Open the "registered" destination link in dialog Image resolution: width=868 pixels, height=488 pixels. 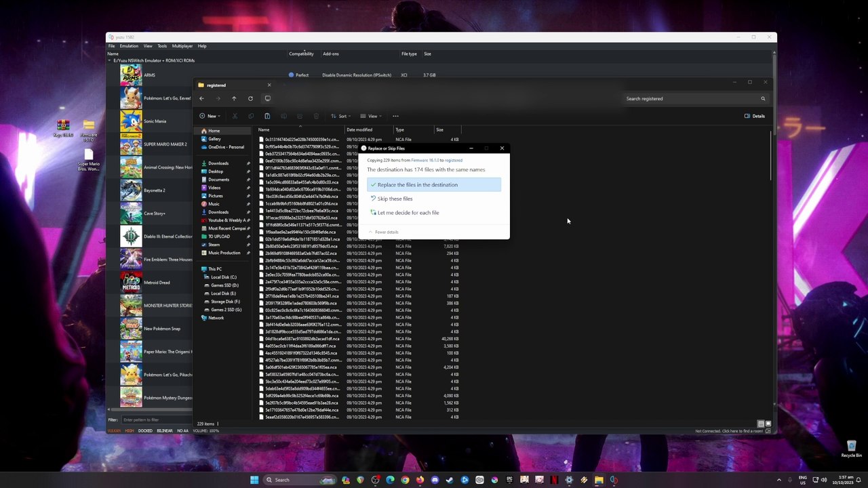coord(454,161)
